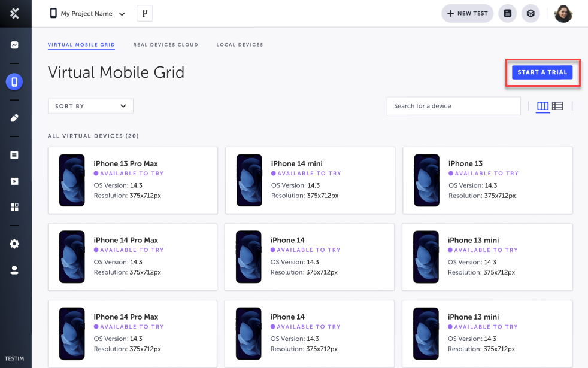Click the Virtual Mobile Grid page title
This screenshot has width=588, height=368.
click(116, 72)
